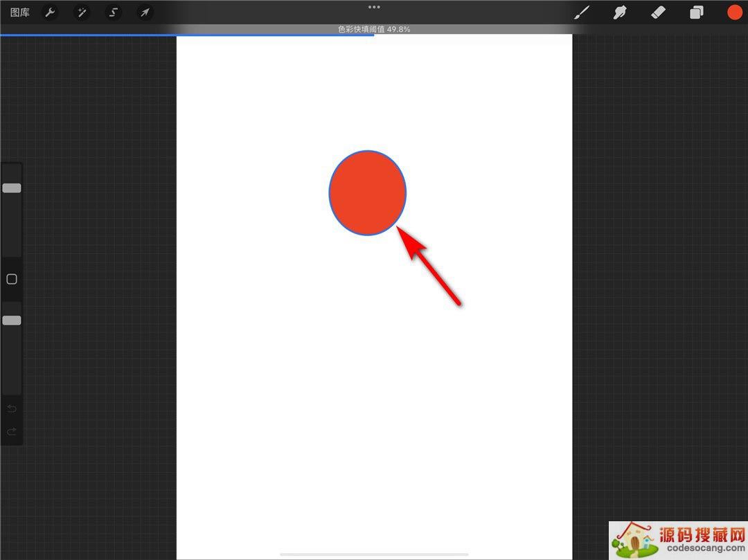
Task: Undo the last action with the sidebar arrow
Action: 12,408
